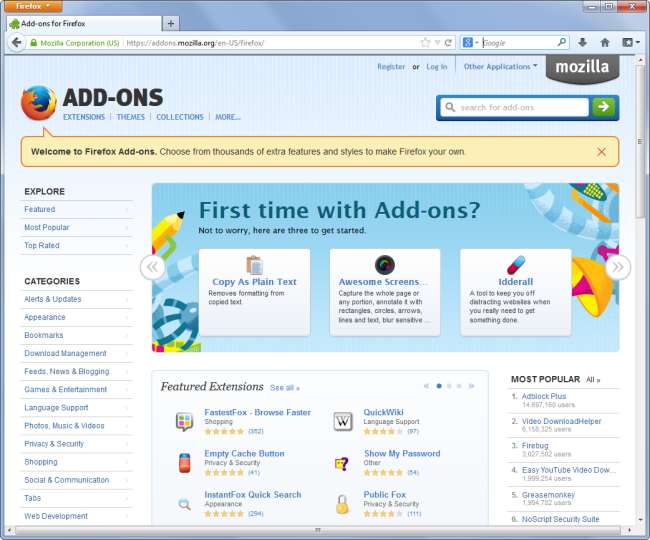The image size is (650, 540).
Task: Open the Register link
Action: click(x=391, y=66)
